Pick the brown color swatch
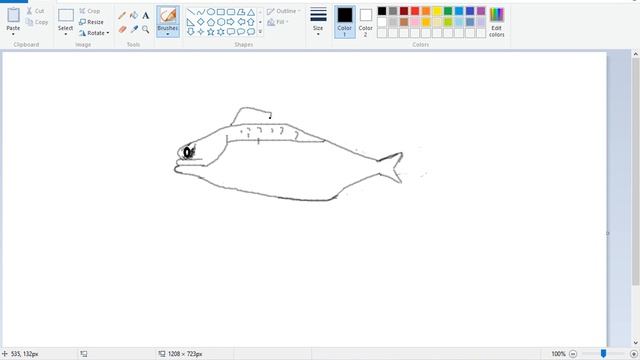The height and width of the screenshot is (360, 640). (x=404, y=22)
